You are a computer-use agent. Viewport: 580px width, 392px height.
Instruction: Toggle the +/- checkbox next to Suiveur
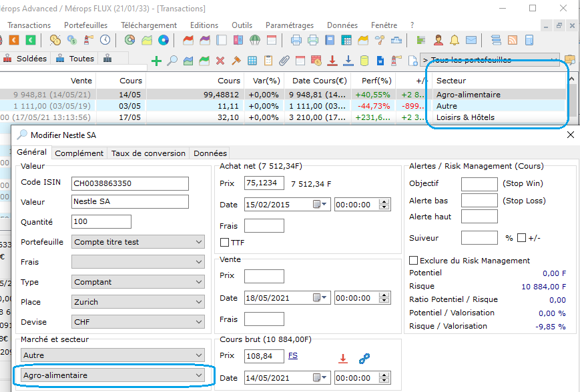coord(521,237)
